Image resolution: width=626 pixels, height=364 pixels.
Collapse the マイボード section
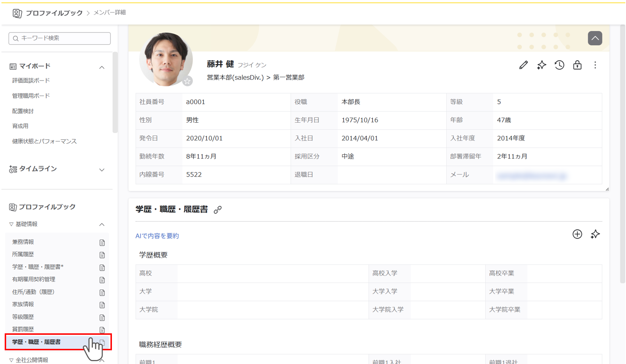tap(102, 67)
